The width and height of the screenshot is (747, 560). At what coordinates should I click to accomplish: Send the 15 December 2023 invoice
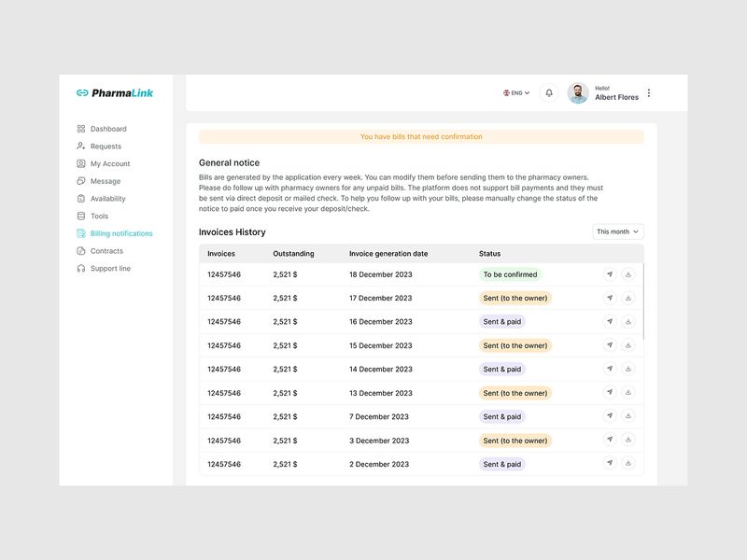click(610, 345)
